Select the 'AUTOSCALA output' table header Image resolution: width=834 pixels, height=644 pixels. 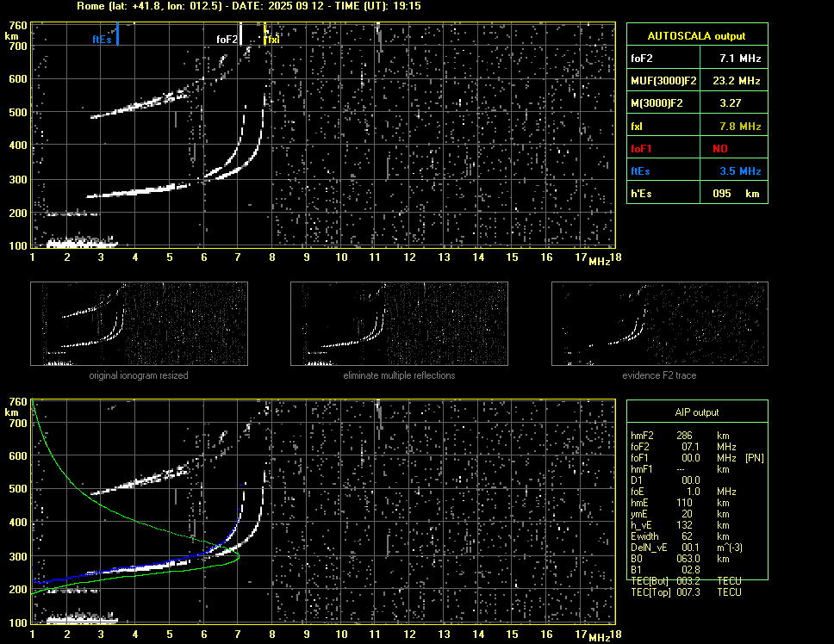(x=697, y=36)
